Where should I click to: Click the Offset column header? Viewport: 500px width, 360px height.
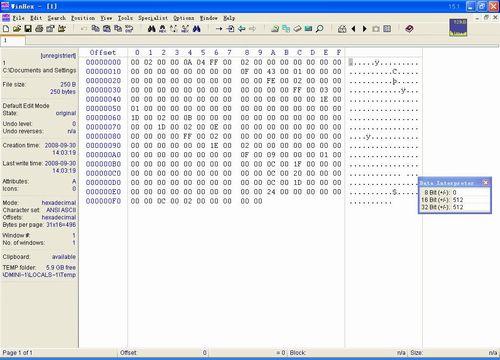[x=103, y=52]
